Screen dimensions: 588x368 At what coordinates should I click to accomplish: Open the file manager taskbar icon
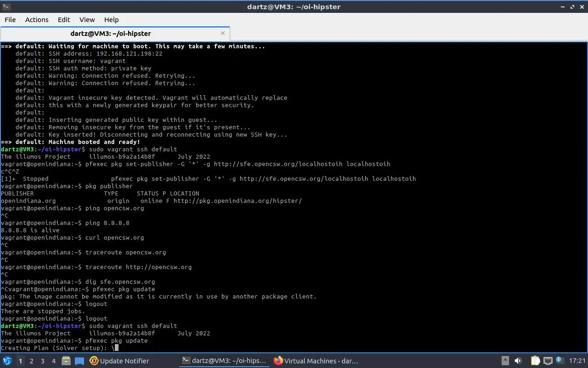point(66,361)
